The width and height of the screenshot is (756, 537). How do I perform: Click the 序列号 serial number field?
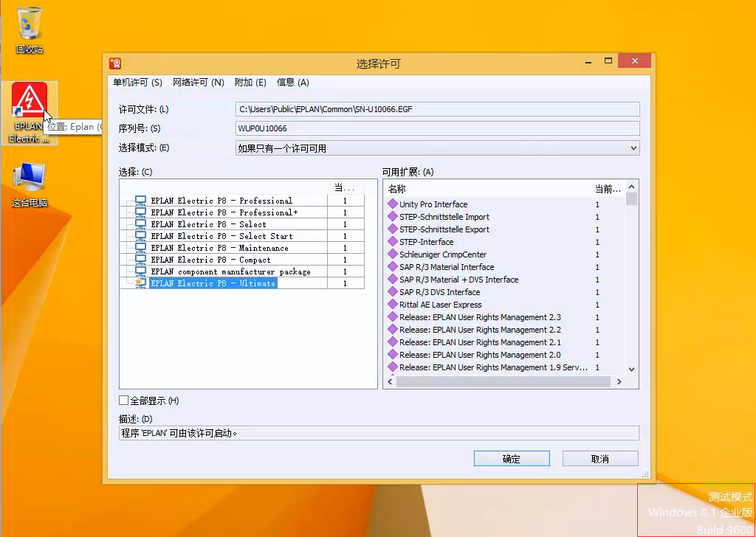point(437,128)
